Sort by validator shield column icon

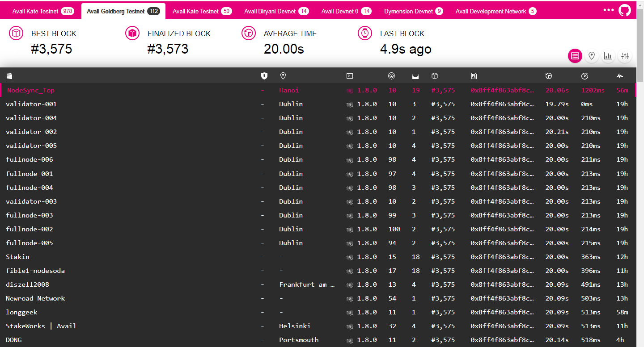(x=264, y=76)
